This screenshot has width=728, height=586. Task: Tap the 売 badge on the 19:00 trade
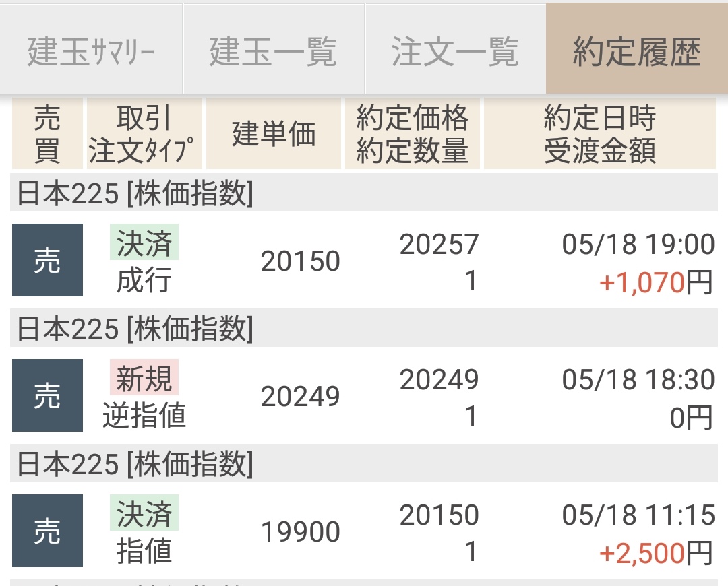47,261
